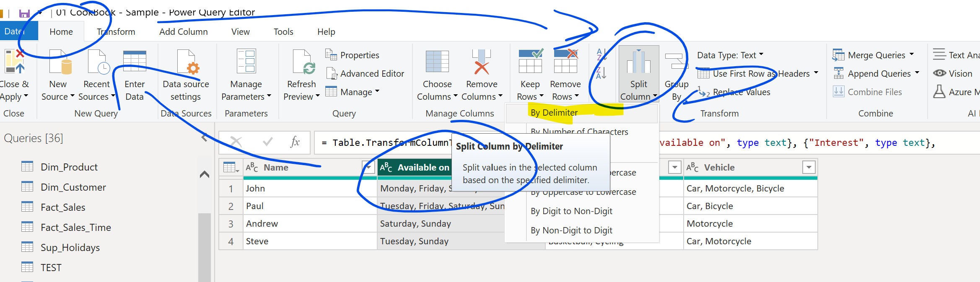Click the formula bar text field

[x=647, y=142]
